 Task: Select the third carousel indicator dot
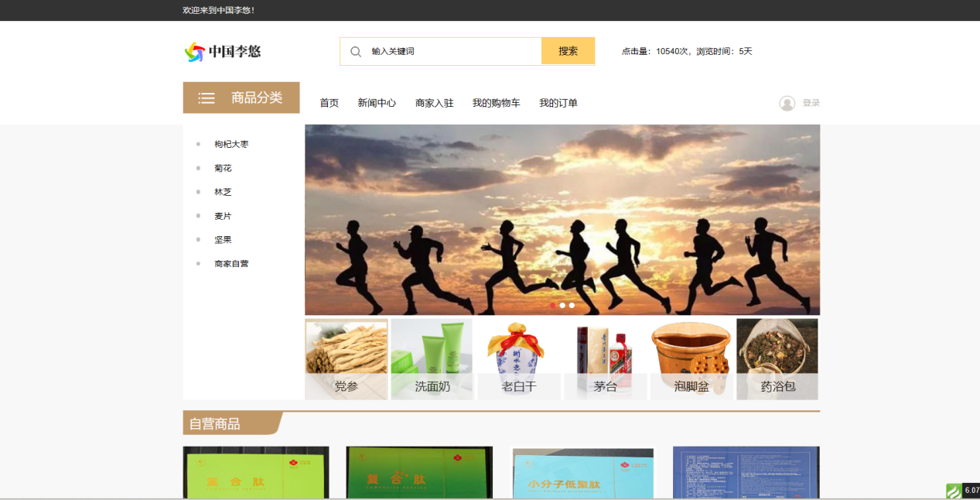(x=572, y=305)
